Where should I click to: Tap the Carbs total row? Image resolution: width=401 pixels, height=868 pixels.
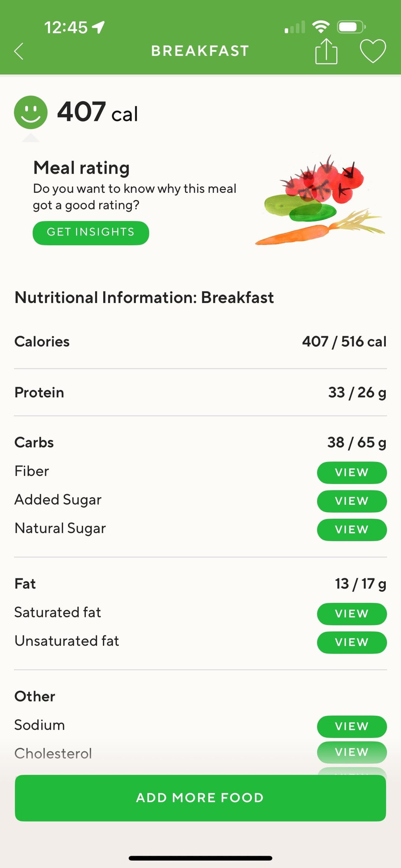[200, 442]
